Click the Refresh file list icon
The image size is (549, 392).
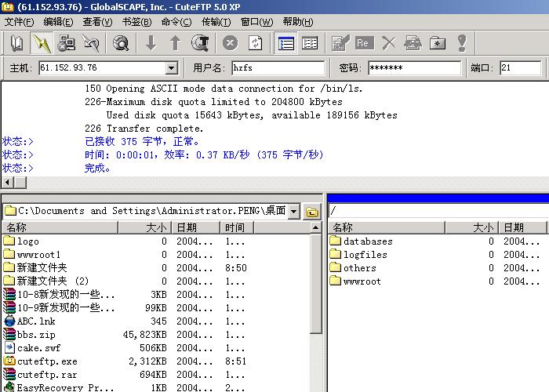(x=255, y=43)
